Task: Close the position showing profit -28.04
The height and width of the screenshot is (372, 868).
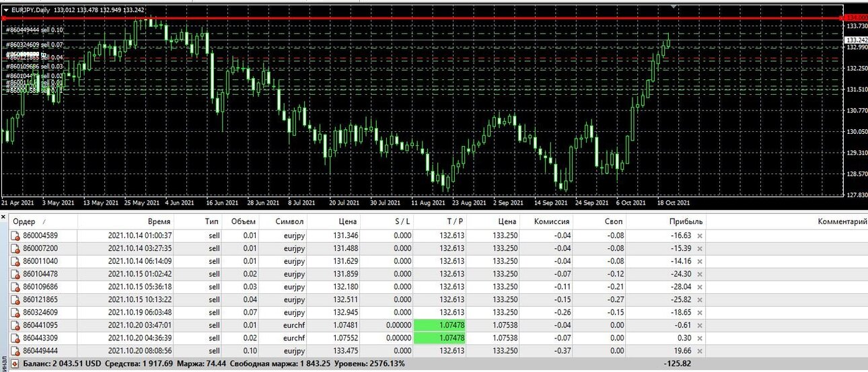Action: pos(700,287)
